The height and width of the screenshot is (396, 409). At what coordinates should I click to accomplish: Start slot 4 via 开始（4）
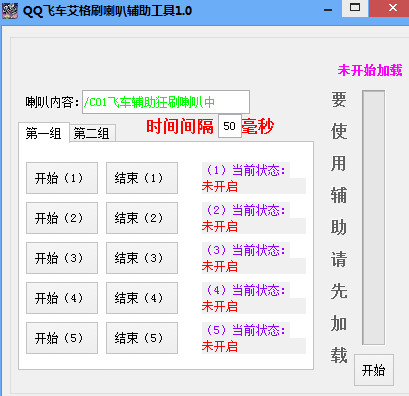[62, 298]
